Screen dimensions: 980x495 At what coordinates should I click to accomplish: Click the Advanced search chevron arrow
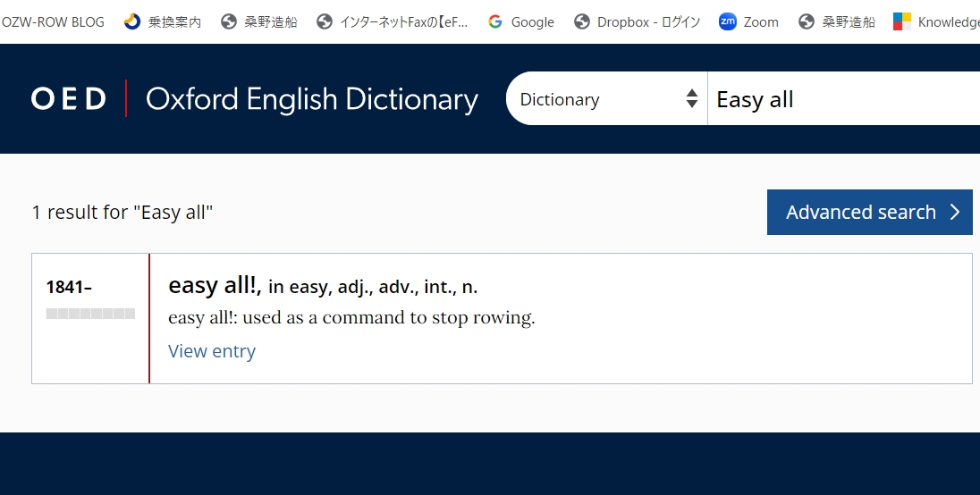tap(955, 213)
